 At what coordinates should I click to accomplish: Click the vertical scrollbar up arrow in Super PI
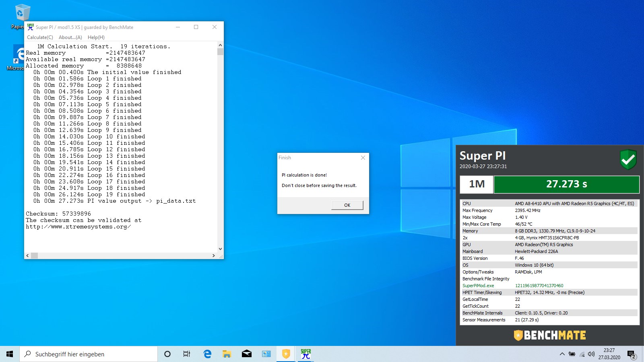point(220,45)
